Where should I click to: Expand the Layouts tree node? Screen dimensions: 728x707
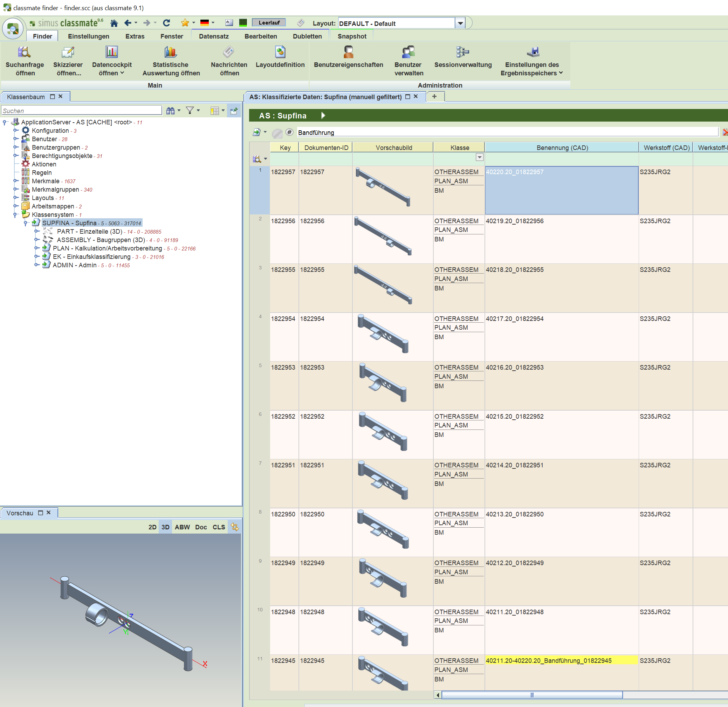(x=16, y=198)
